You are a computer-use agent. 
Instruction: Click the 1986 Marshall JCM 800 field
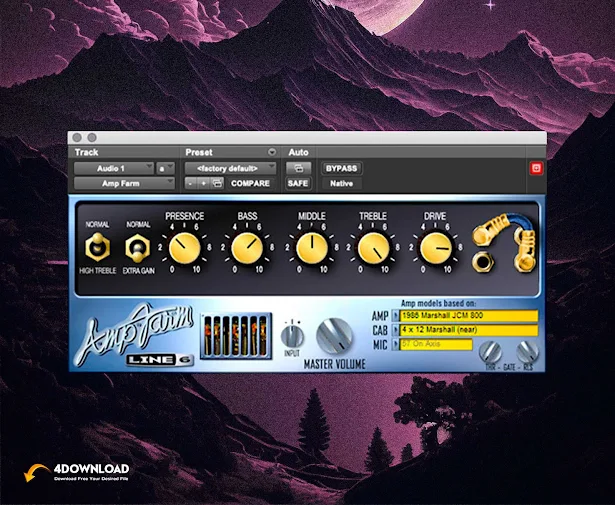469,316
